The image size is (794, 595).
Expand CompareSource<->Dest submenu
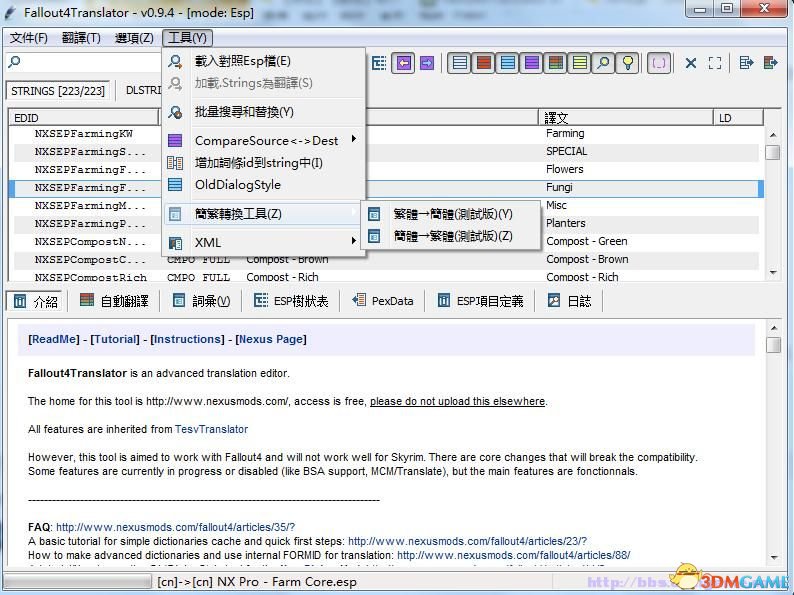(x=264, y=141)
